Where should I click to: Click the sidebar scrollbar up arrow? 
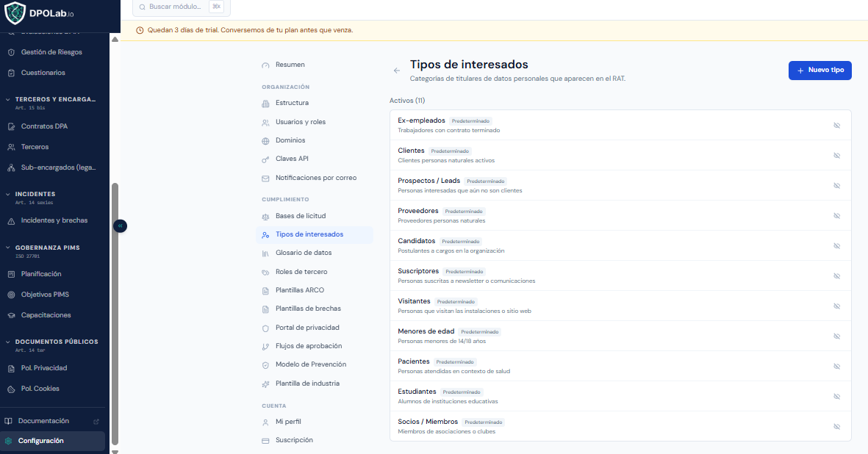pos(115,39)
